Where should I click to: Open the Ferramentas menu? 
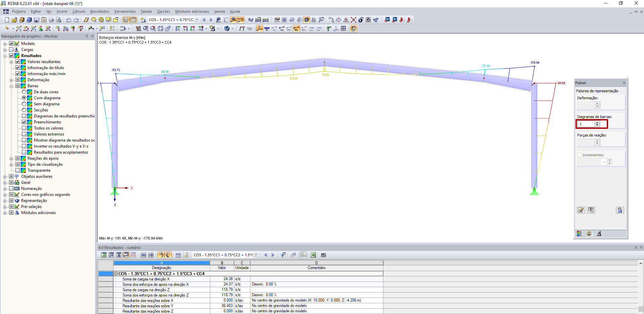125,11
